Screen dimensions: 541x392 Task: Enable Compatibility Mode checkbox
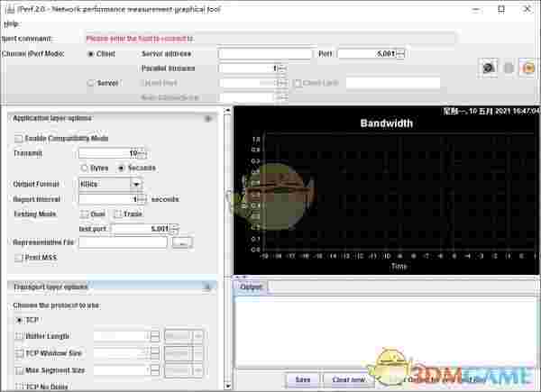(x=19, y=139)
